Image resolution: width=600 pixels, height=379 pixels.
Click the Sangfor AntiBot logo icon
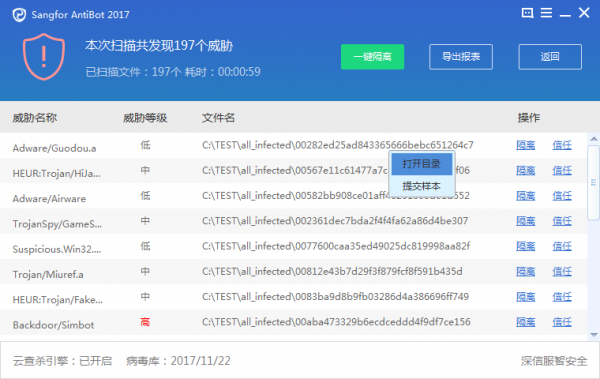(19, 15)
